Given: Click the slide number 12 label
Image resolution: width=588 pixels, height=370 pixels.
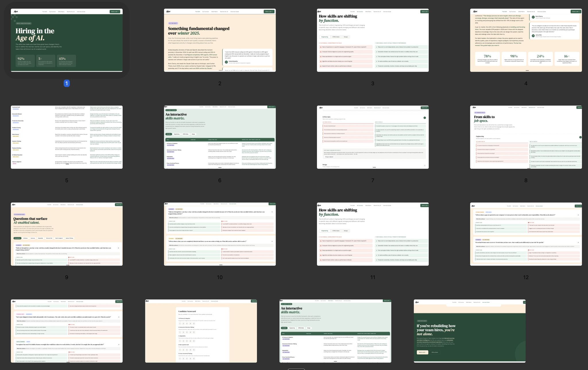Looking at the screenshot, I should [x=526, y=277].
